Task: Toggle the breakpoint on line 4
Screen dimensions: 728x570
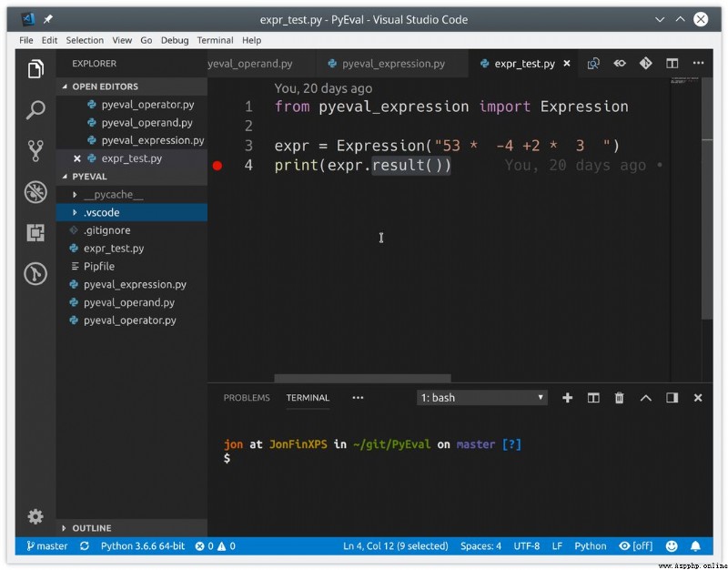Action: tap(217, 166)
